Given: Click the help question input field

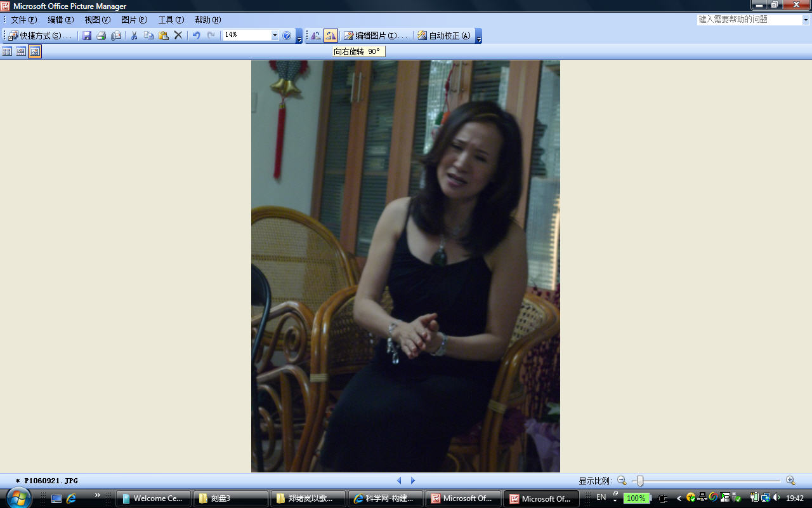Looking at the screenshot, I should [749, 20].
